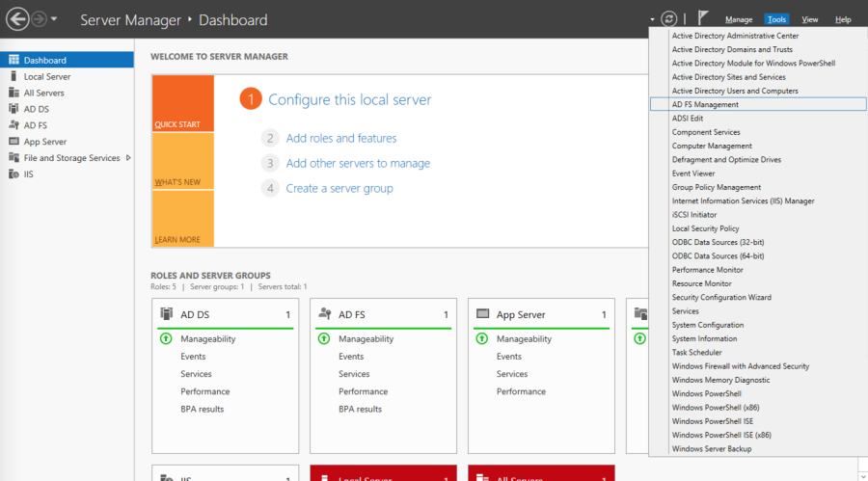Open the navigation history dropdown arrow
868x481 pixels.
tap(54, 19)
